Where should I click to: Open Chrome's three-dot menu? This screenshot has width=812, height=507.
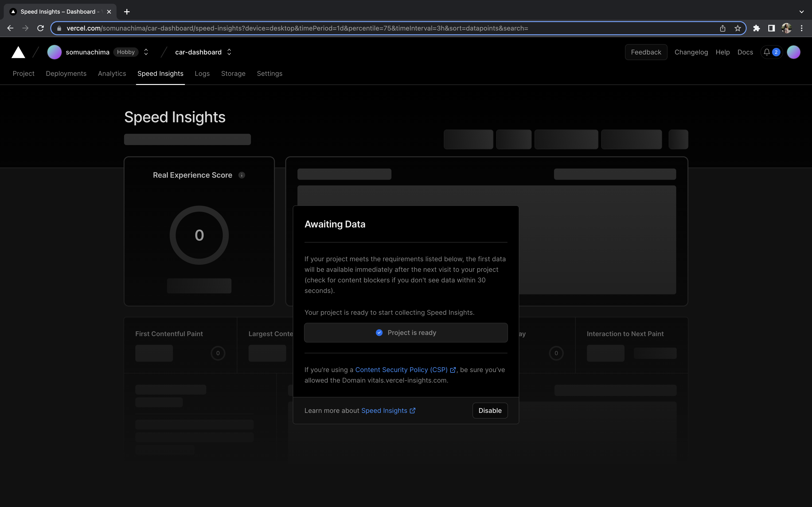(x=802, y=28)
